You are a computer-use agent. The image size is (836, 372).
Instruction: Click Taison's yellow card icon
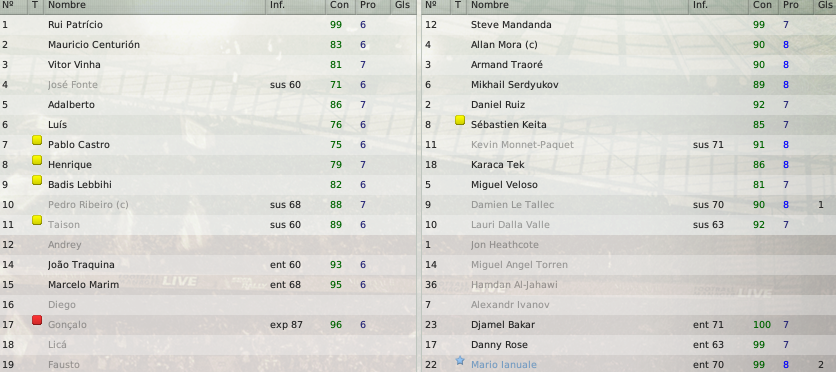(37, 220)
